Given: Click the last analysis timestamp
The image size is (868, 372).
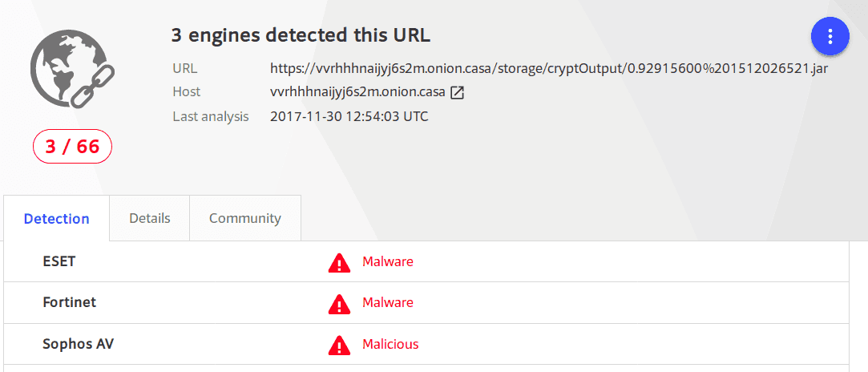Looking at the screenshot, I should 349,117.
